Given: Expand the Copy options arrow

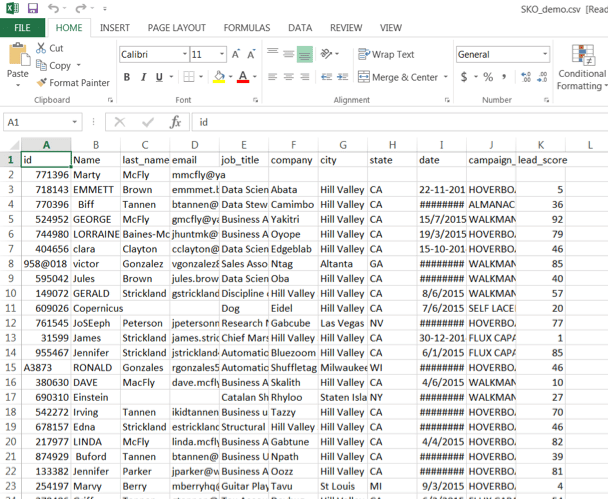Looking at the screenshot, I should pyautogui.click(x=79, y=65).
